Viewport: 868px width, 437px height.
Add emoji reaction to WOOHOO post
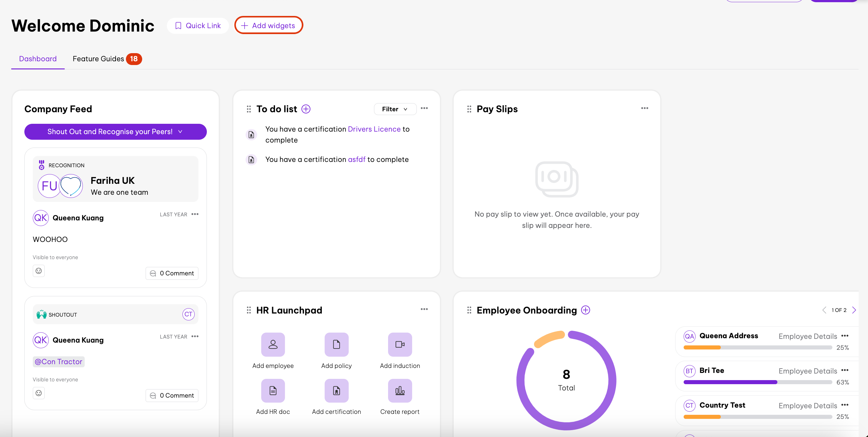[x=39, y=271]
